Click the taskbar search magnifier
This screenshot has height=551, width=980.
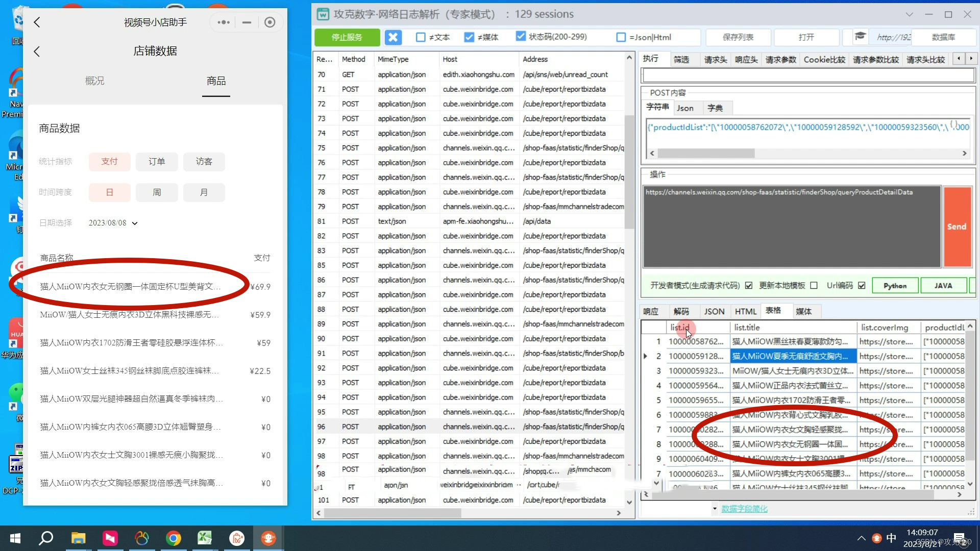[46, 538]
